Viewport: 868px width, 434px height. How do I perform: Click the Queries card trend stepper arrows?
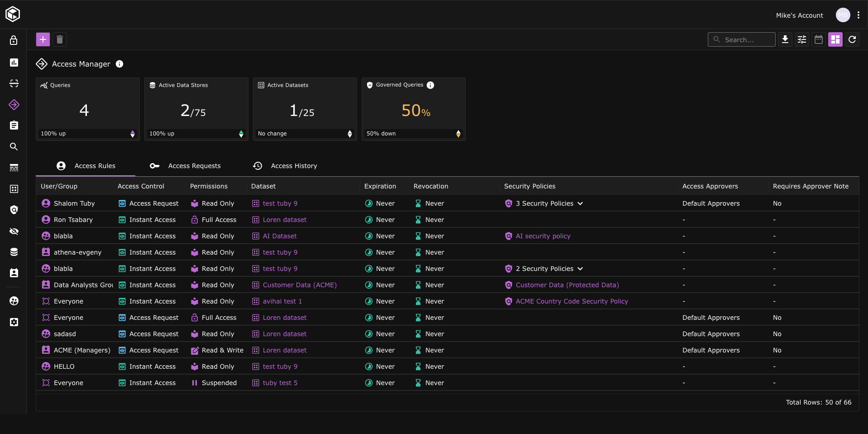pos(133,134)
